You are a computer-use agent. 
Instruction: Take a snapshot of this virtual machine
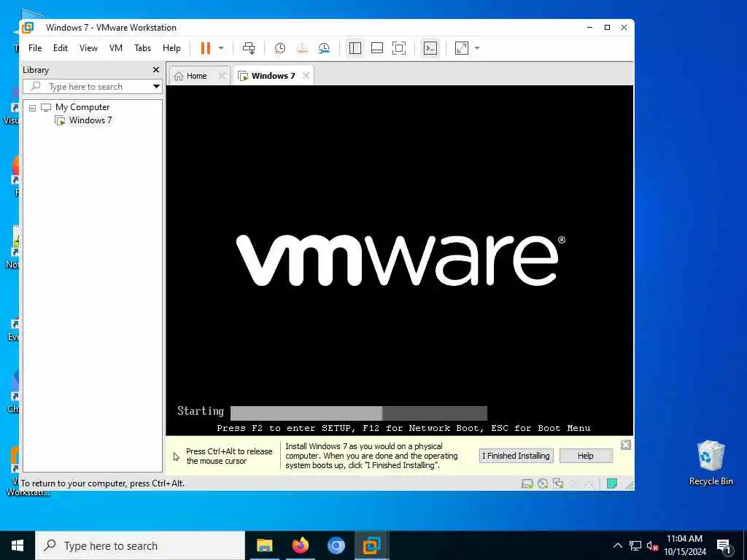[x=279, y=48]
